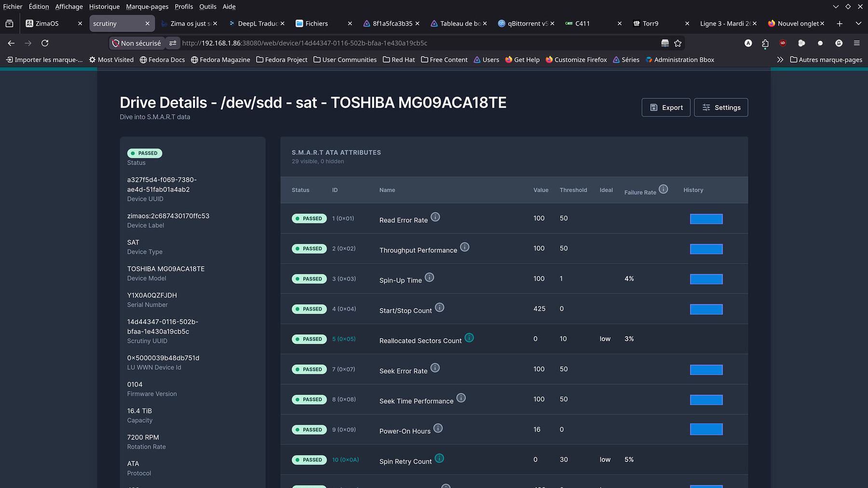Bookmark this page with the star icon
The image size is (868, 488).
point(678,43)
